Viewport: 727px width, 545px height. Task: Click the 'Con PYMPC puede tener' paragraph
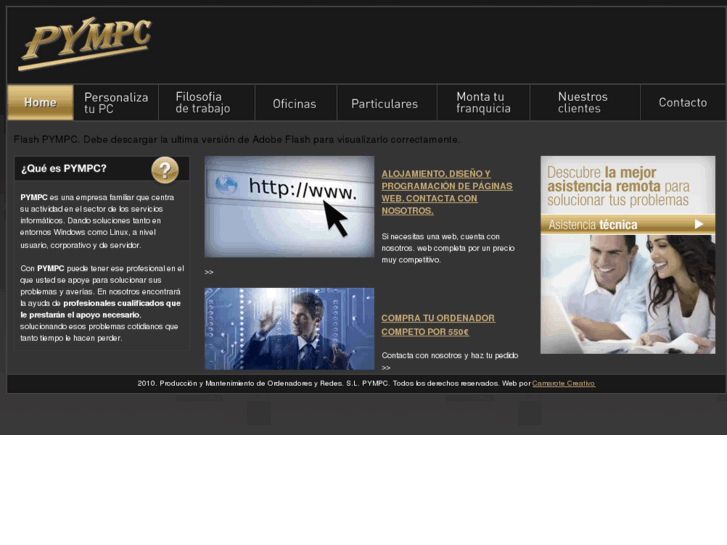pos(102,303)
